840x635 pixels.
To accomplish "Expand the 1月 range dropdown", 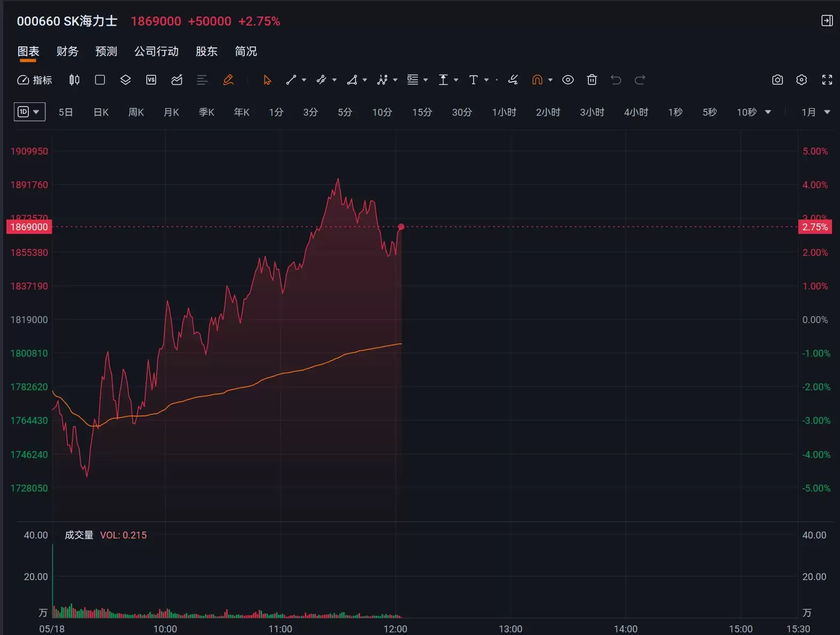I will (816, 112).
